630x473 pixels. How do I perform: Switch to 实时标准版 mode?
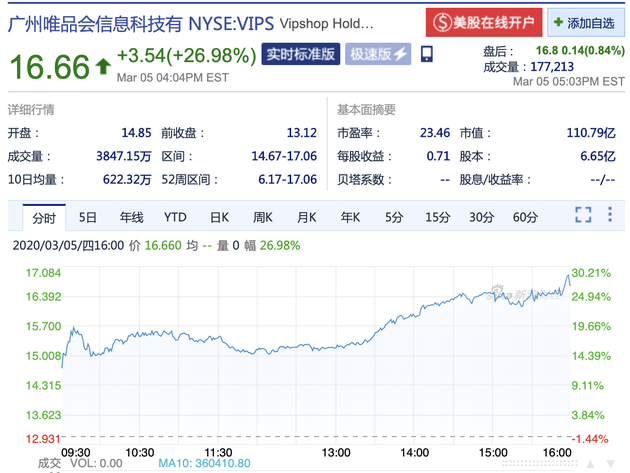coord(301,54)
